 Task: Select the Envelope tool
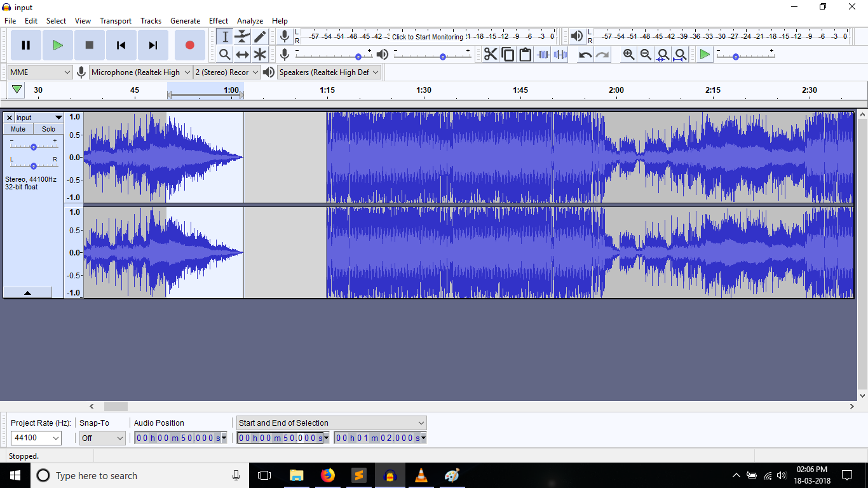(x=242, y=37)
